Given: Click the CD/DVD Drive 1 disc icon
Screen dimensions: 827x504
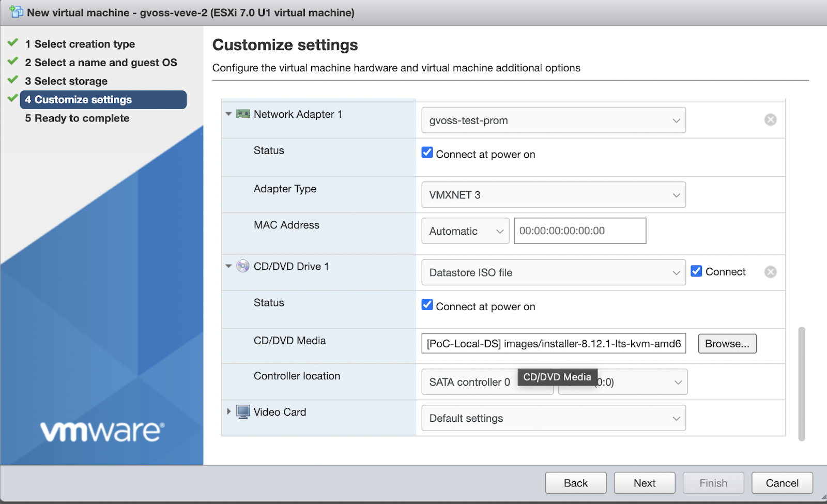Looking at the screenshot, I should pos(242,266).
